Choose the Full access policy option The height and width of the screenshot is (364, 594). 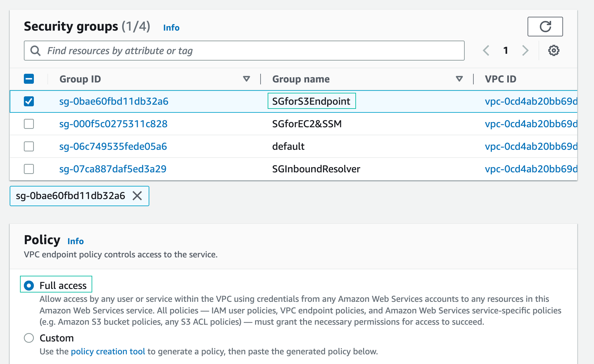pos(29,286)
